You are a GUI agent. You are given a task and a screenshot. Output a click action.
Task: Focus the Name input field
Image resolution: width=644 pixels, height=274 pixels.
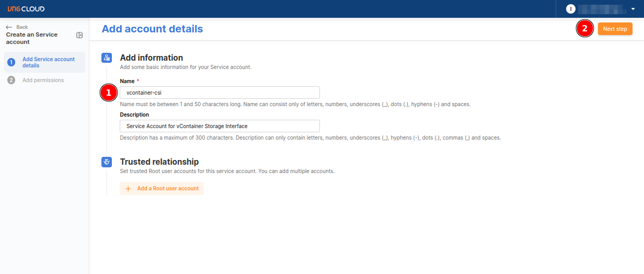(220, 93)
